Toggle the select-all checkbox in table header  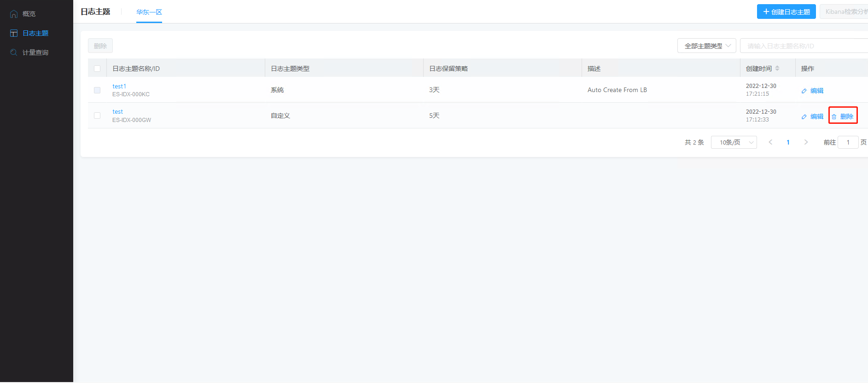point(97,69)
